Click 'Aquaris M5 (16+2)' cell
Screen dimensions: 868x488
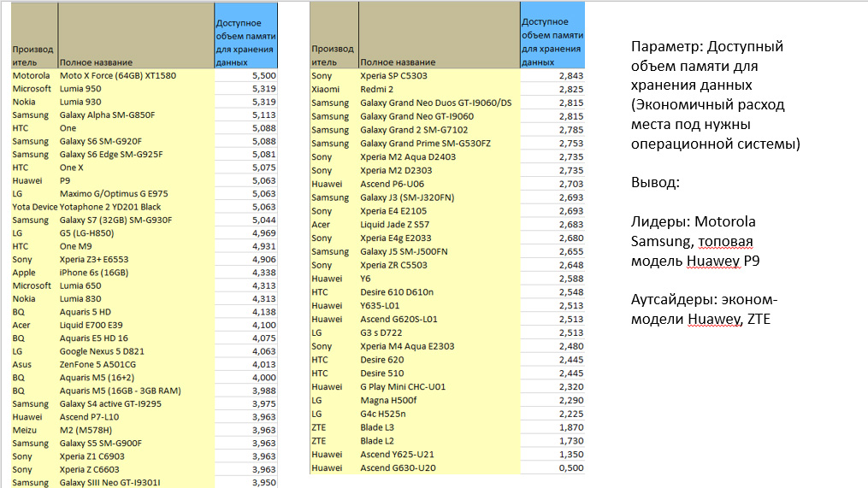[136, 378]
